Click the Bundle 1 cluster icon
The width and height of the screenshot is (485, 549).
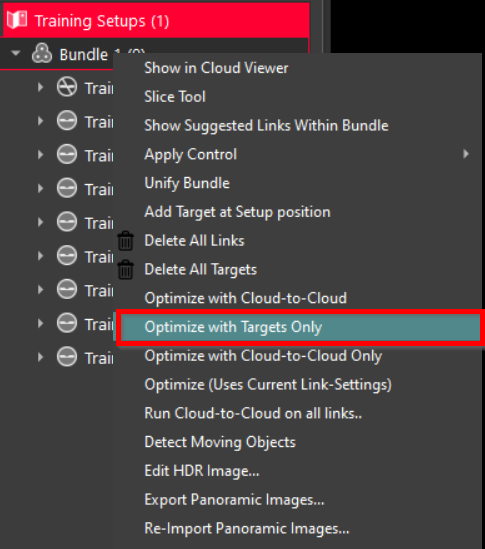pyautogui.click(x=42, y=54)
